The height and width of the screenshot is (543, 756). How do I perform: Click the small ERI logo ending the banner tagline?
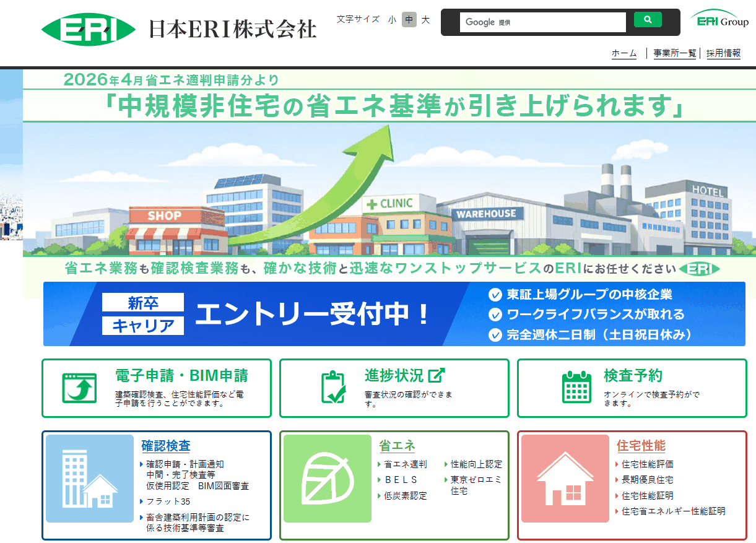pos(700,269)
